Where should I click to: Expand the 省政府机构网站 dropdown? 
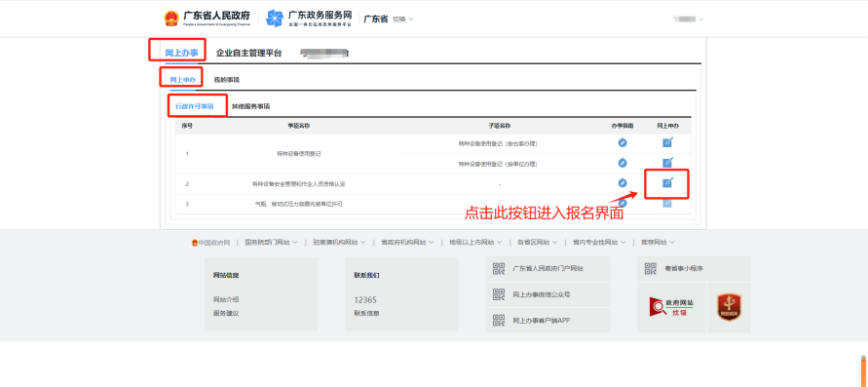click(x=407, y=242)
